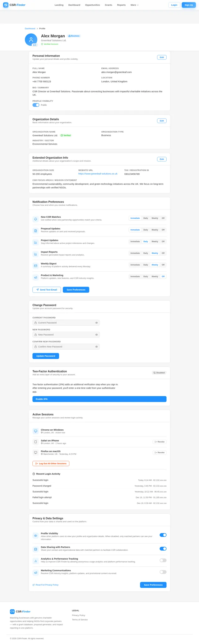The image size is (199, 644).
Task: Set Impact Reports notifications to Off
Action: [x=163, y=253]
